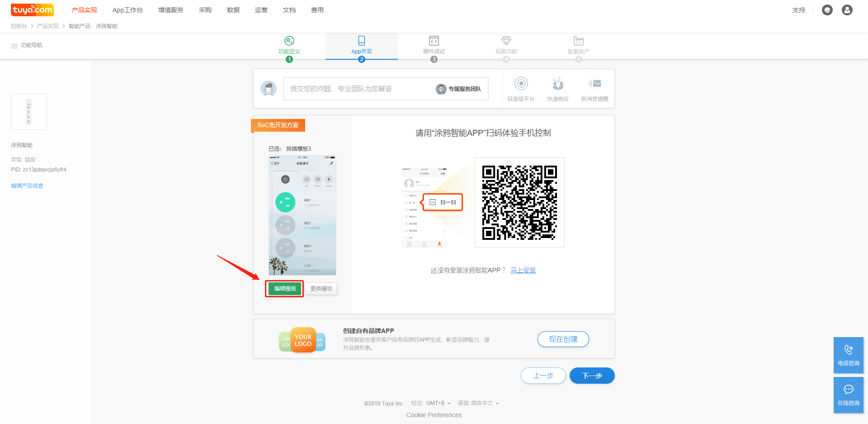Screen dimensions: 868x424
Task: Click the 马上安装 link
Action: point(523,270)
